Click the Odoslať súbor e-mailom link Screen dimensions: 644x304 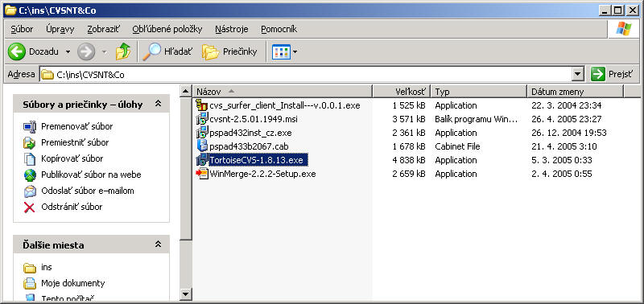point(88,191)
